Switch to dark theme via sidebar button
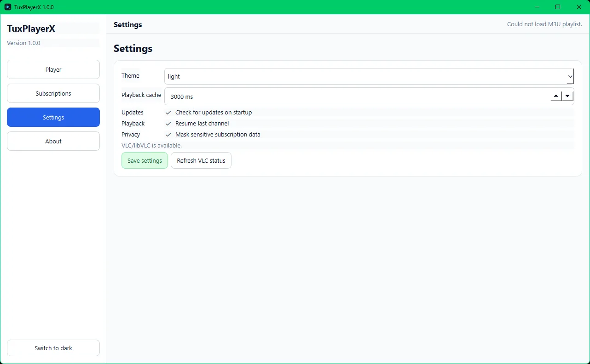 pyautogui.click(x=53, y=348)
